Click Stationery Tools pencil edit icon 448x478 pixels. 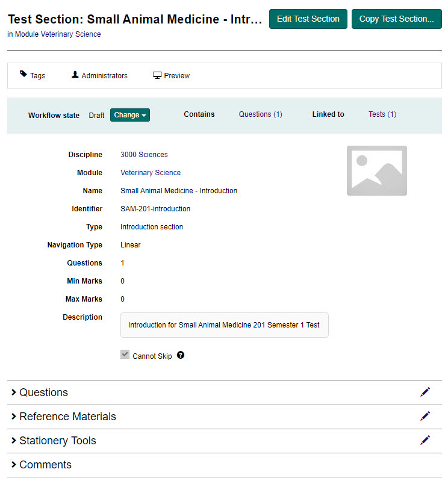point(425,440)
